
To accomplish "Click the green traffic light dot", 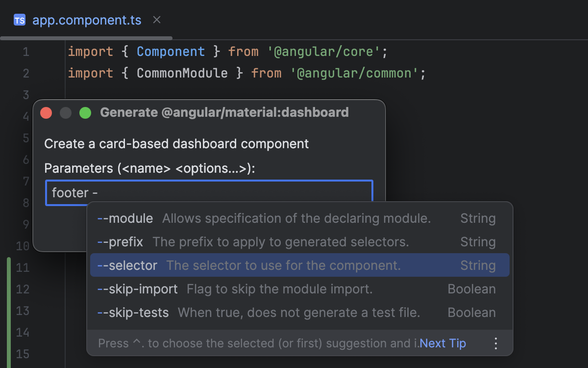I will (x=85, y=112).
